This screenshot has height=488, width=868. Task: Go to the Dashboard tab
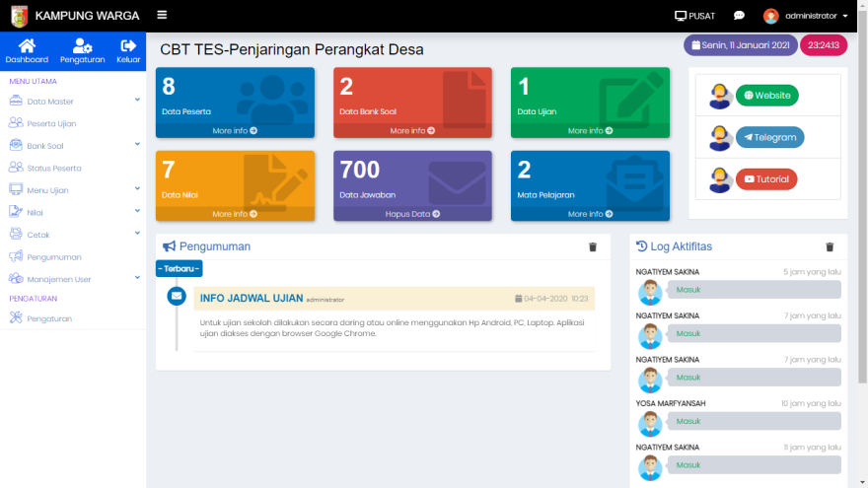27,51
